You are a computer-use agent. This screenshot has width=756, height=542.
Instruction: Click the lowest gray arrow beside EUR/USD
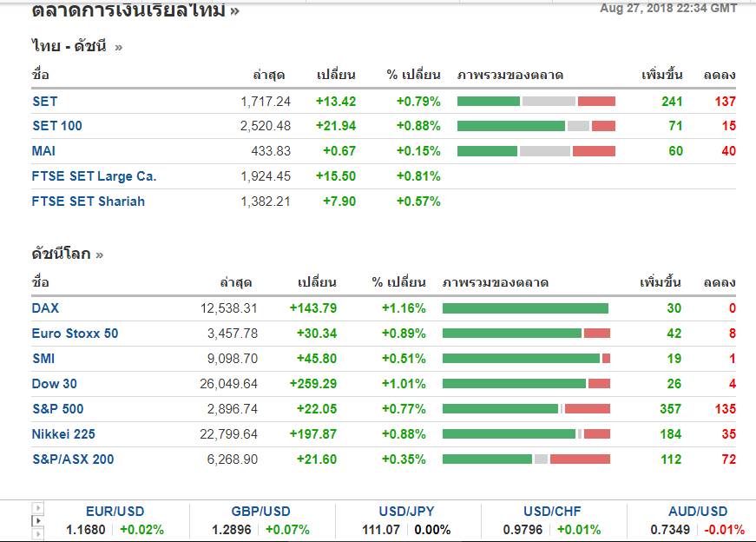pos(37,534)
